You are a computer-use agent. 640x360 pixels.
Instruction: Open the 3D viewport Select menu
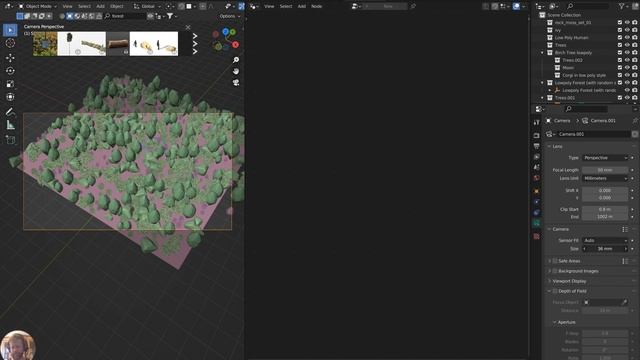[x=84, y=6]
